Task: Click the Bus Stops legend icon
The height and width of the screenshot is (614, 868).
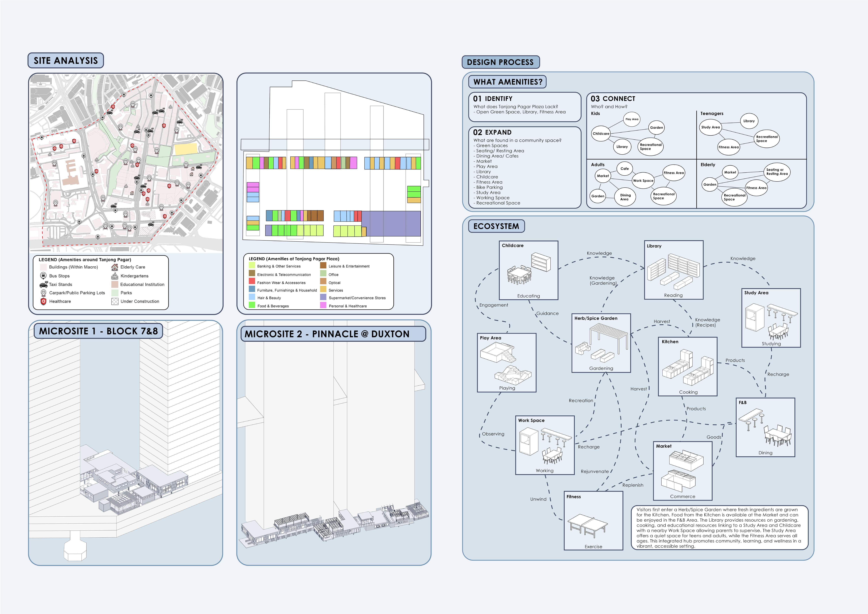Action: [x=43, y=276]
